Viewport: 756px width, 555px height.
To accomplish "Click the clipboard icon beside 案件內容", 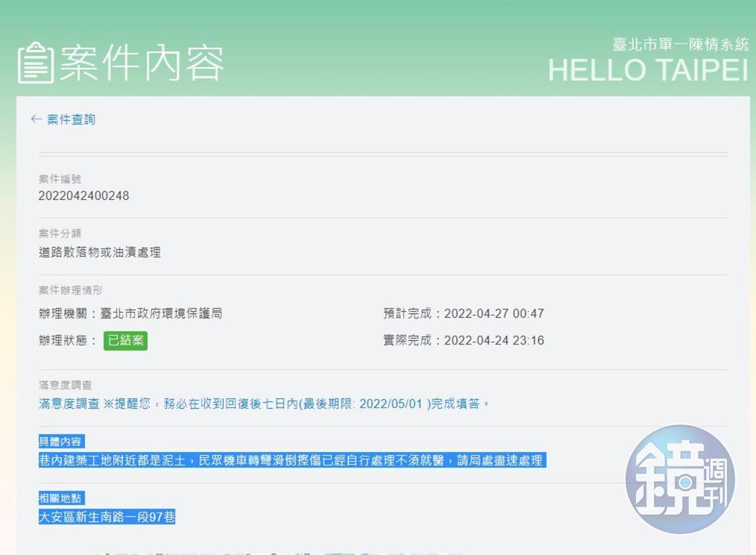I will click(36, 63).
